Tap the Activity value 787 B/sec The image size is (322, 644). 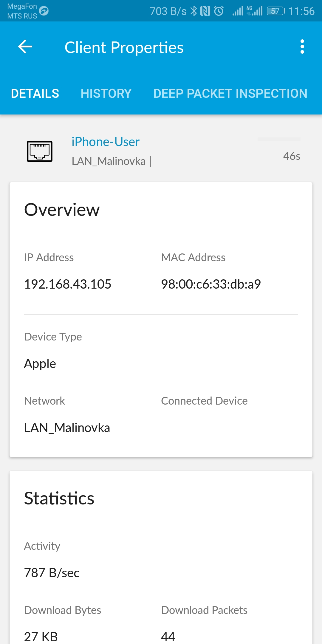click(x=52, y=573)
